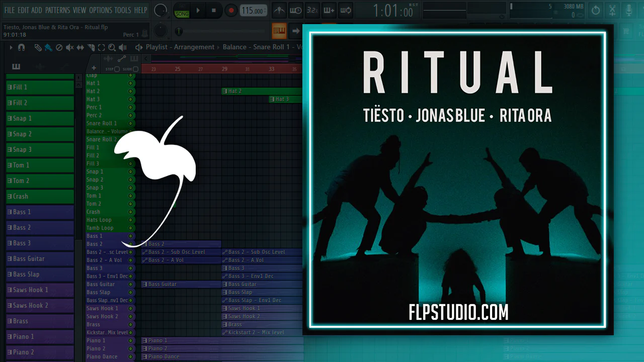Screen dimensions: 644x362
Task: Select the Zoom magnifier tool
Action: pyautogui.click(x=112, y=47)
